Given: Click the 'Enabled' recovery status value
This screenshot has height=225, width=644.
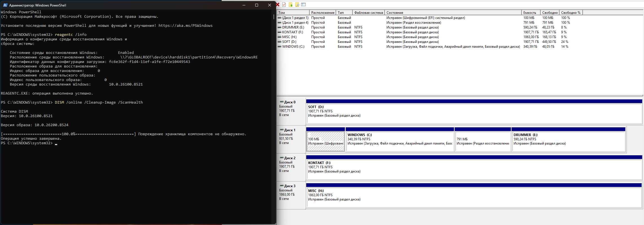Looking at the screenshot, I should [126, 53].
